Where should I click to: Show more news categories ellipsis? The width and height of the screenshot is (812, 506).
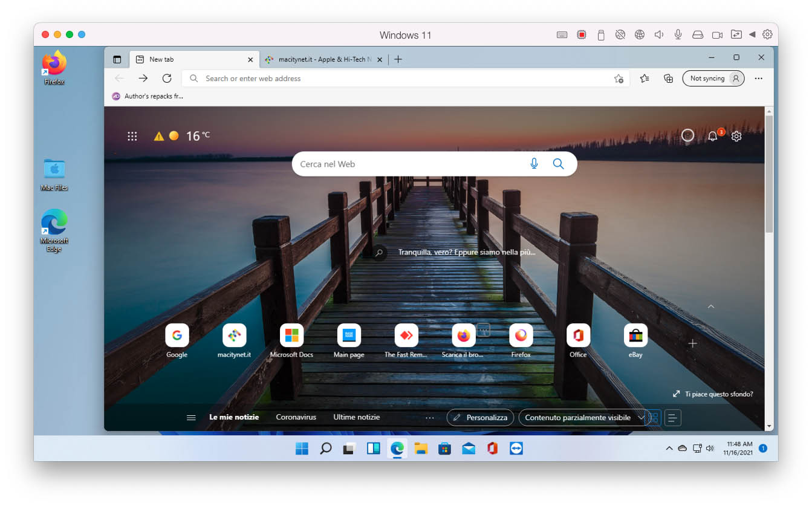click(x=430, y=418)
